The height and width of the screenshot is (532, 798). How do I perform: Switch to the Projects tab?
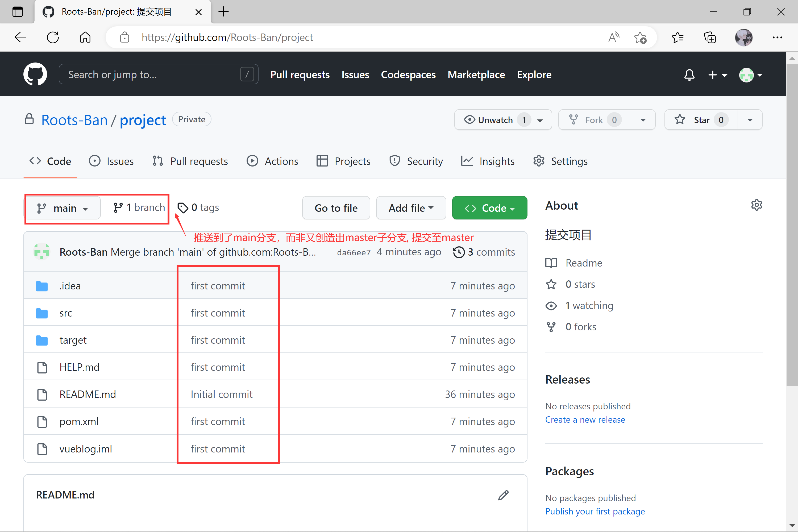tap(343, 161)
